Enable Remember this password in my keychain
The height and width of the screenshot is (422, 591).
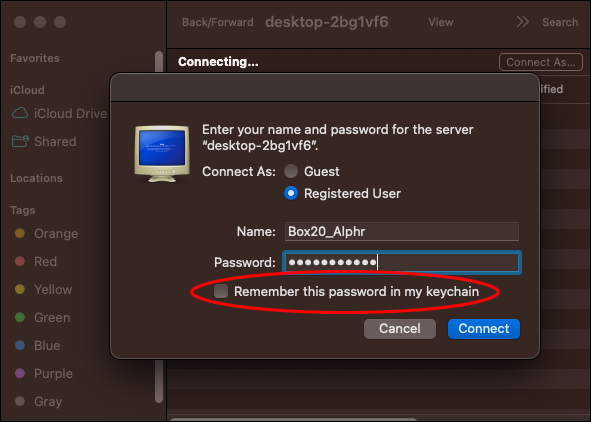[x=221, y=291]
